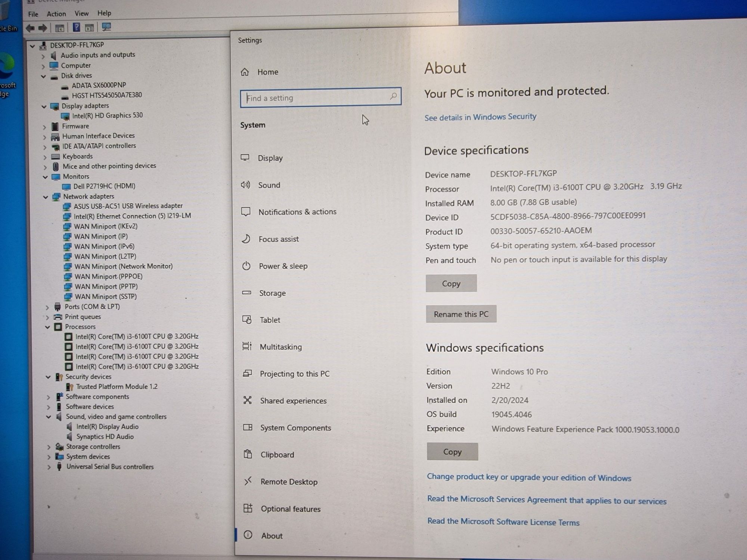Viewport: 747px width, 560px height.
Task: Click the Remote Desktop icon
Action: (x=248, y=481)
